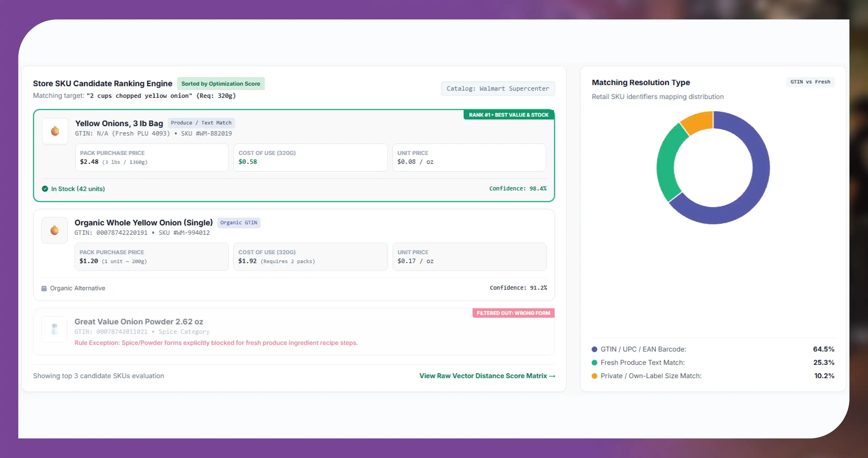The width and height of the screenshot is (868, 458).
Task: Click the $0.58 cost of use value
Action: click(248, 162)
